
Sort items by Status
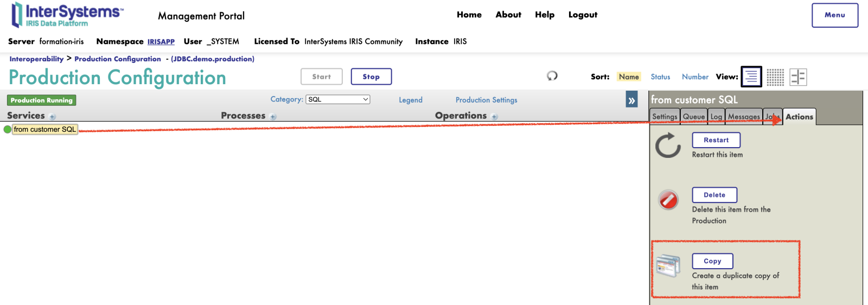point(660,77)
